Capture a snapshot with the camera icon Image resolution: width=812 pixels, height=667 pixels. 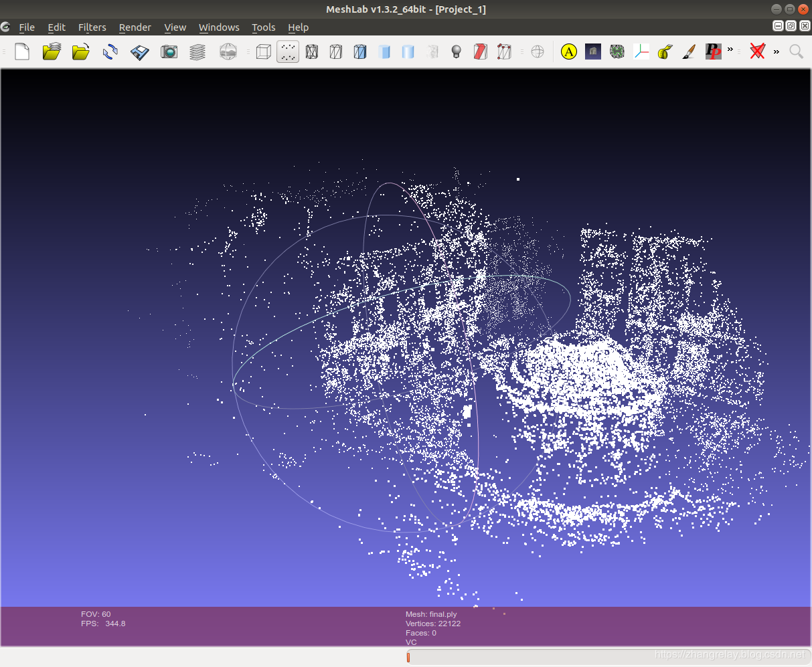coord(169,52)
